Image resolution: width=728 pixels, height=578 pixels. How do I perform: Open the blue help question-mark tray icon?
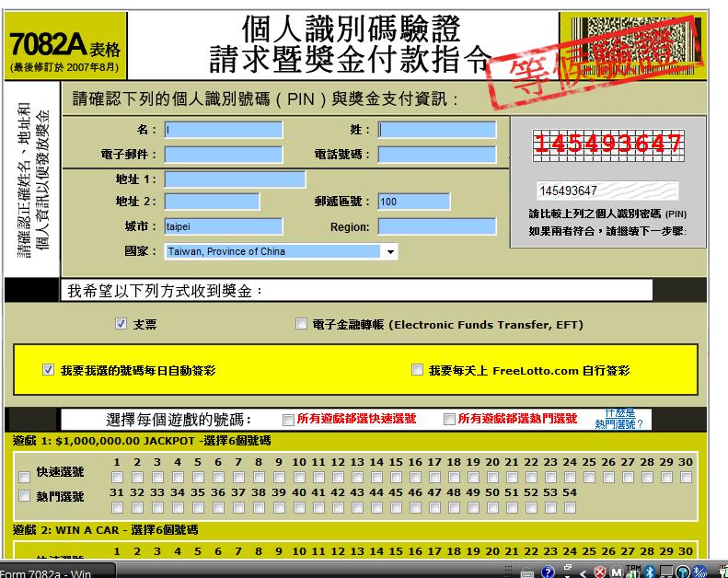[548, 572]
